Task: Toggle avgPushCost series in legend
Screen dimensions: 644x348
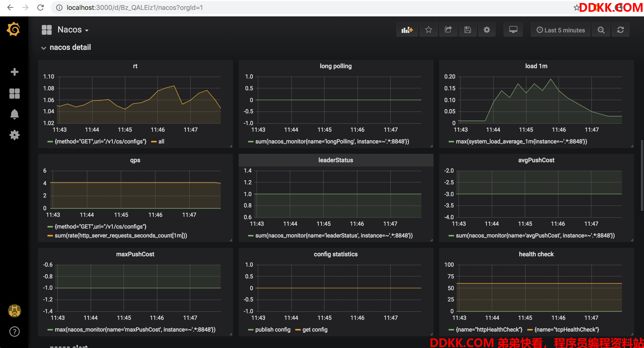Action: pyautogui.click(x=535, y=236)
